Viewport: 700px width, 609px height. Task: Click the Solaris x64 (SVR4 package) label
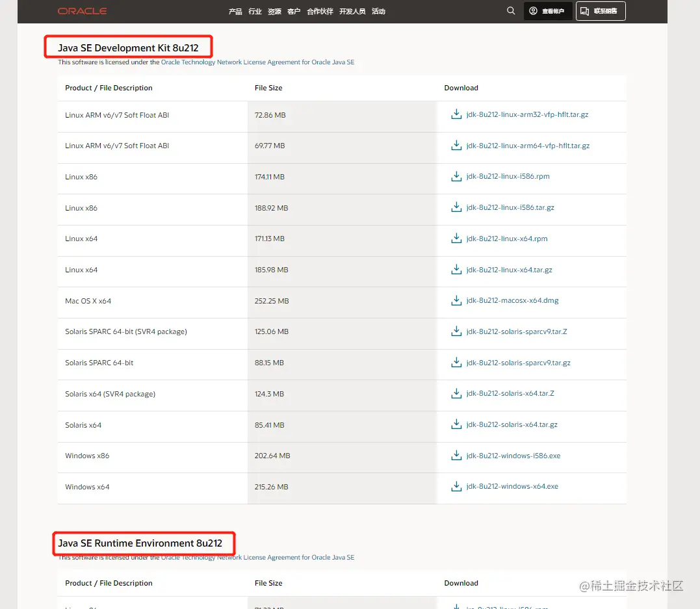110,394
